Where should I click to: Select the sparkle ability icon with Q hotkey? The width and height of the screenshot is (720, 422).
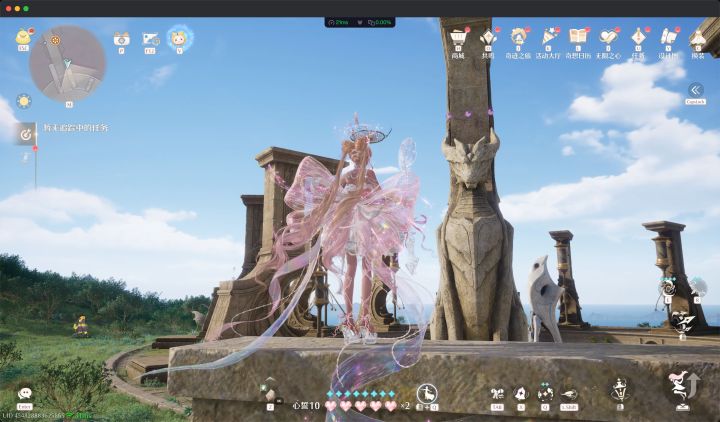click(x=545, y=394)
